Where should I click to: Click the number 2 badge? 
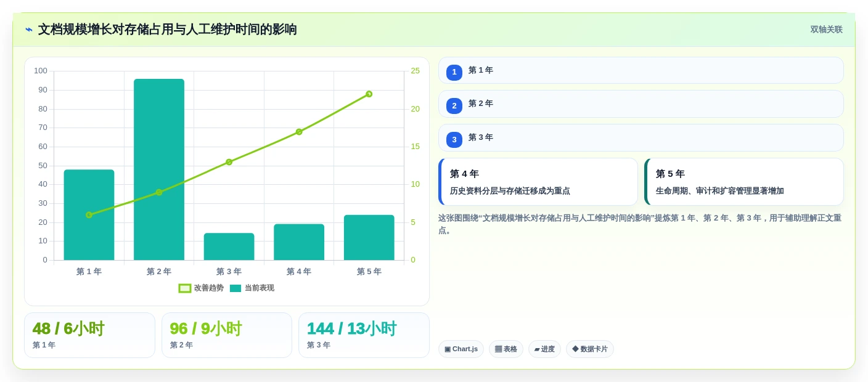[x=454, y=105]
